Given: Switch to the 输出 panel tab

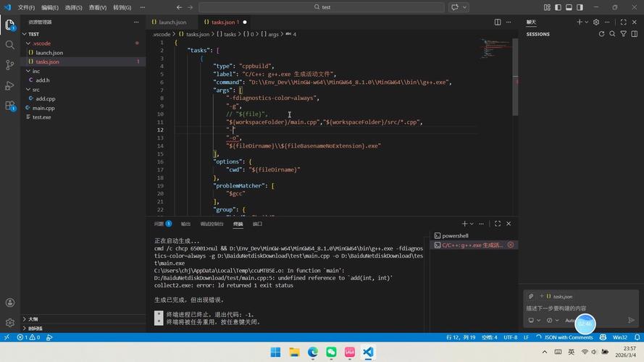Looking at the screenshot, I should click(x=185, y=224).
